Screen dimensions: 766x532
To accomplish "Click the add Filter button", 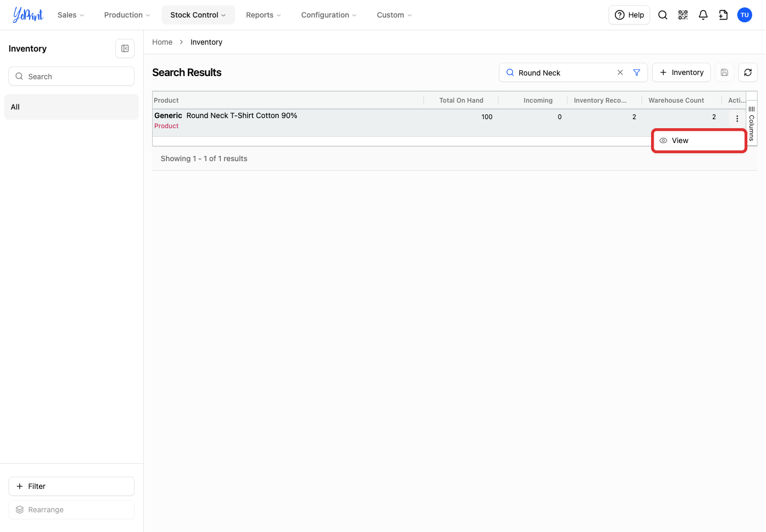I will pyautogui.click(x=71, y=486).
